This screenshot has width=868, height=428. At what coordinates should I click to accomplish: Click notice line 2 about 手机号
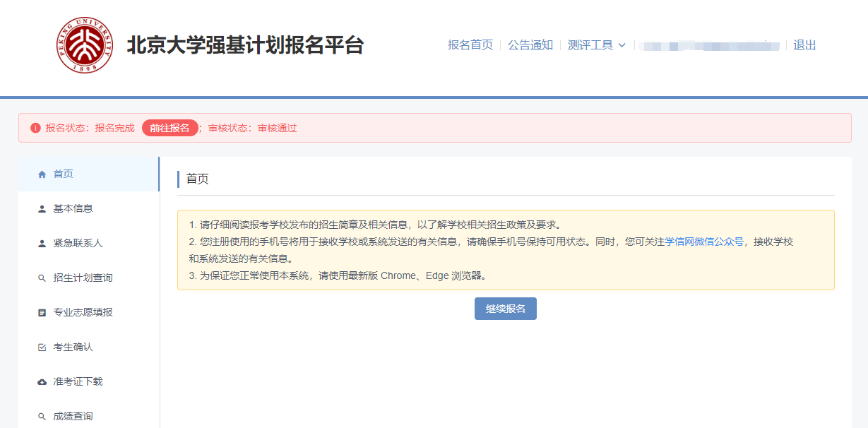(x=491, y=250)
